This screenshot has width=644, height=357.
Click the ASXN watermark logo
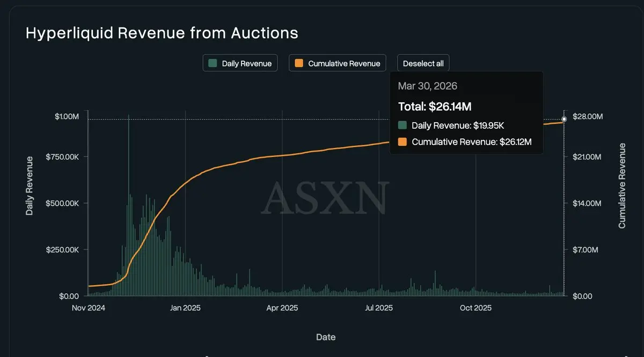click(x=325, y=198)
